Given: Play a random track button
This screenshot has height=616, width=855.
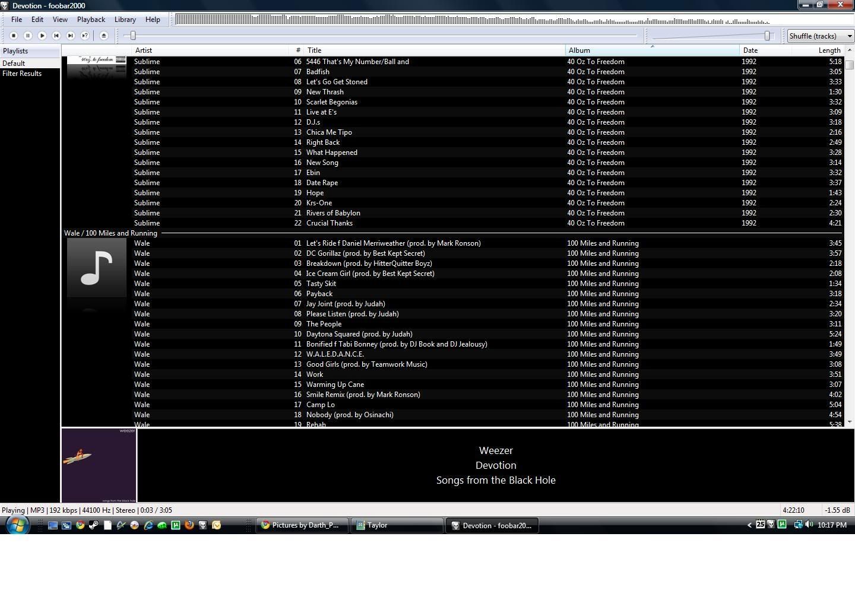Looking at the screenshot, I should pos(85,36).
